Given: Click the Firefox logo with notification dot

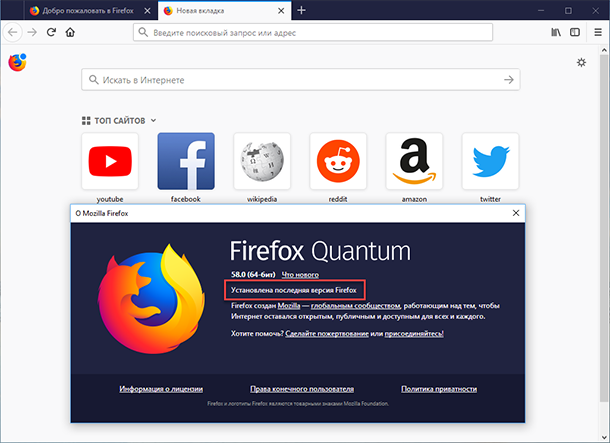Looking at the screenshot, I should [x=17, y=62].
